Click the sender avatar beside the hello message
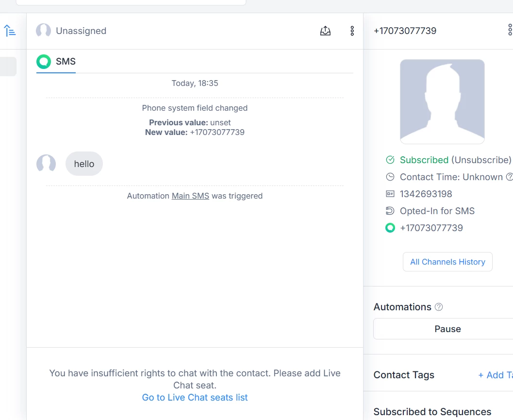The height and width of the screenshot is (420, 513). [x=46, y=164]
